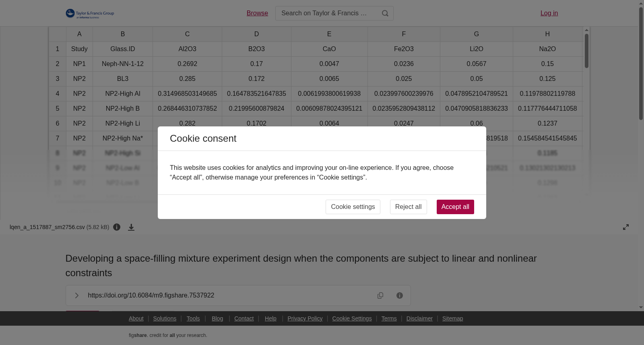Viewport: 644px width, 345px height.
Task: Download the lqen_a_1517887_sm2756.csv file
Action: 131,227
